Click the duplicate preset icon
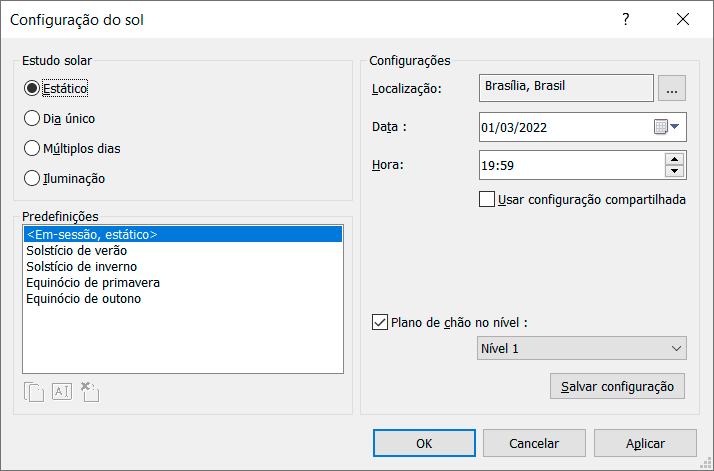 tap(34, 392)
